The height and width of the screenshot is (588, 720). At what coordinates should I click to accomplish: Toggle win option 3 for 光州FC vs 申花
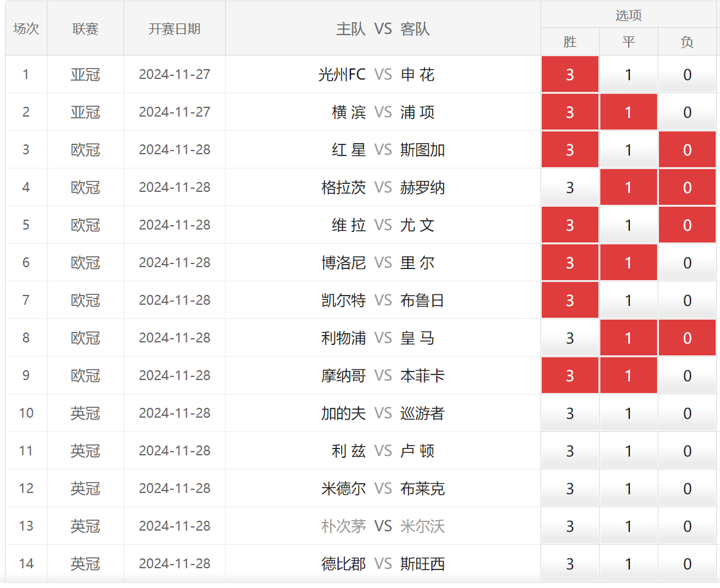coord(570,75)
